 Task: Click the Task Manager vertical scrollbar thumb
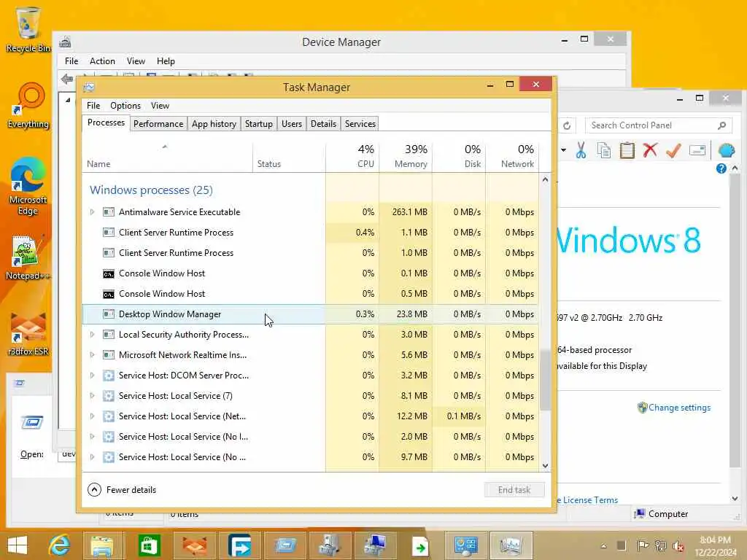pyautogui.click(x=545, y=380)
